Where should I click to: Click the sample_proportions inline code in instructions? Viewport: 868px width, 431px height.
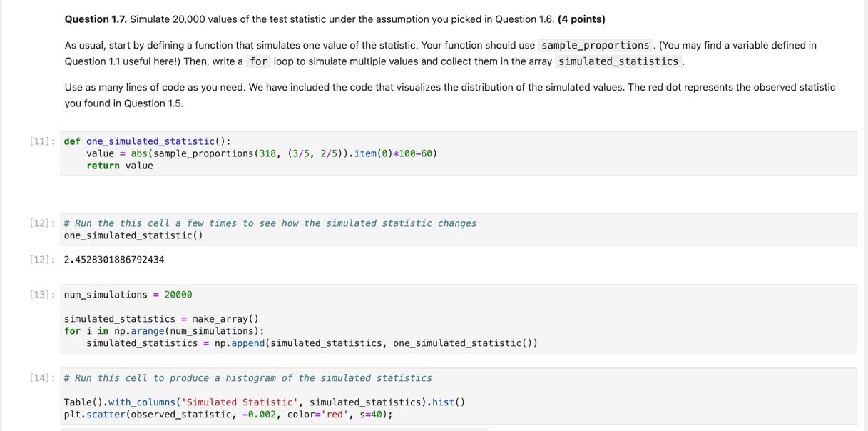point(595,45)
